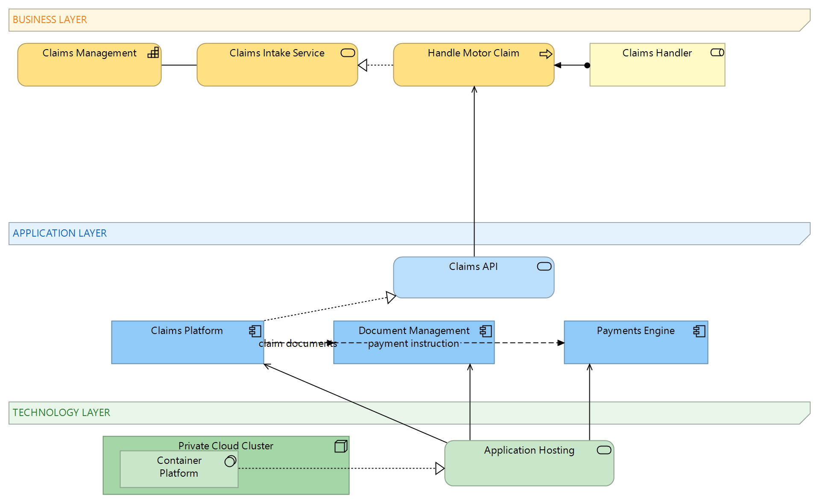The height and width of the screenshot is (504, 820).
Task: Select the Container Platform label
Action: [179, 467]
